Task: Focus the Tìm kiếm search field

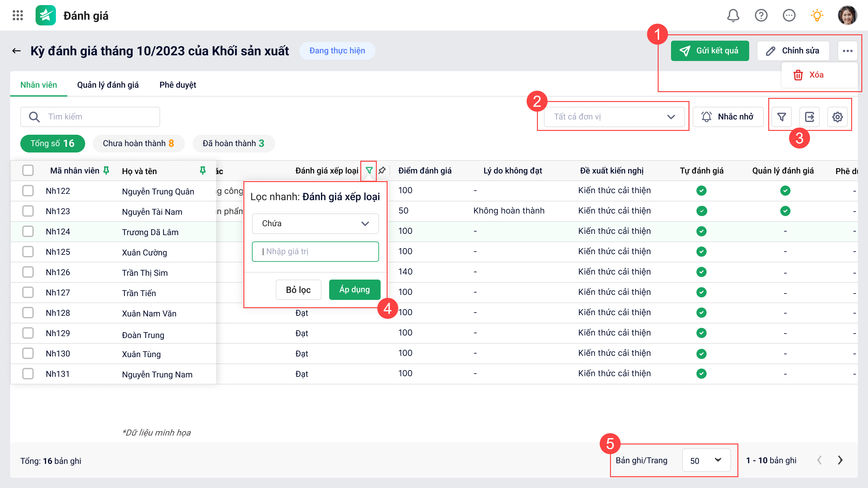Action: (x=90, y=117)
